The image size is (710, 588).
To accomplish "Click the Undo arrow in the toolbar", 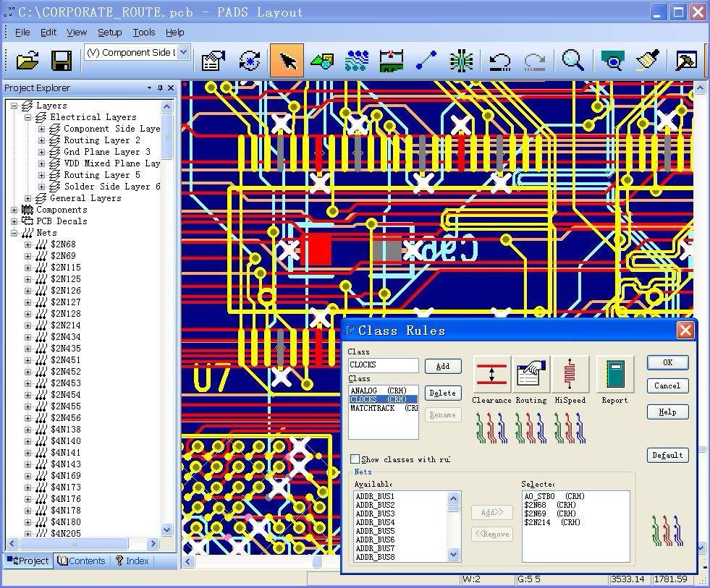I will (x=500, y=61).
